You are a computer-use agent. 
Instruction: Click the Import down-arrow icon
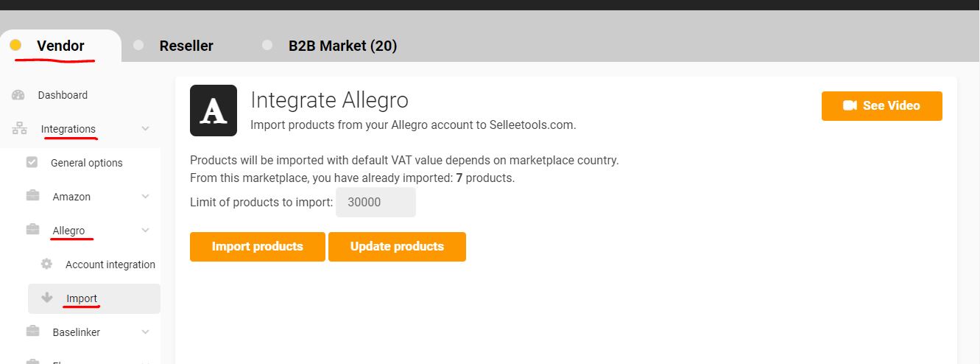click(47, 298)
